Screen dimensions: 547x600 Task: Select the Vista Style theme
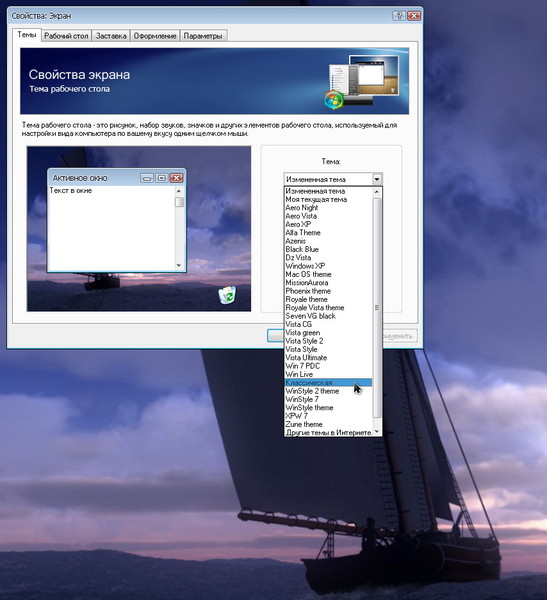[328, 349]
